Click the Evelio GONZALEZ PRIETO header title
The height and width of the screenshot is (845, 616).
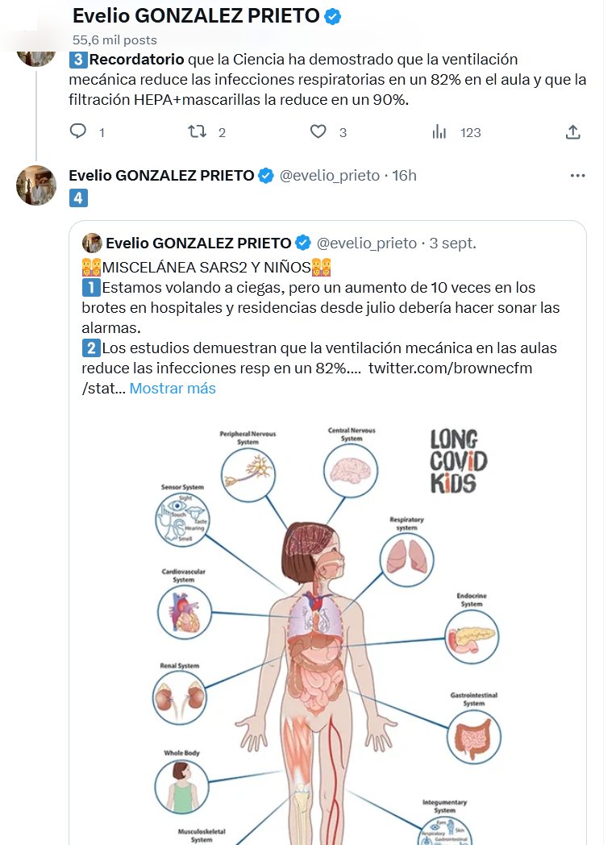pos(197,16)
